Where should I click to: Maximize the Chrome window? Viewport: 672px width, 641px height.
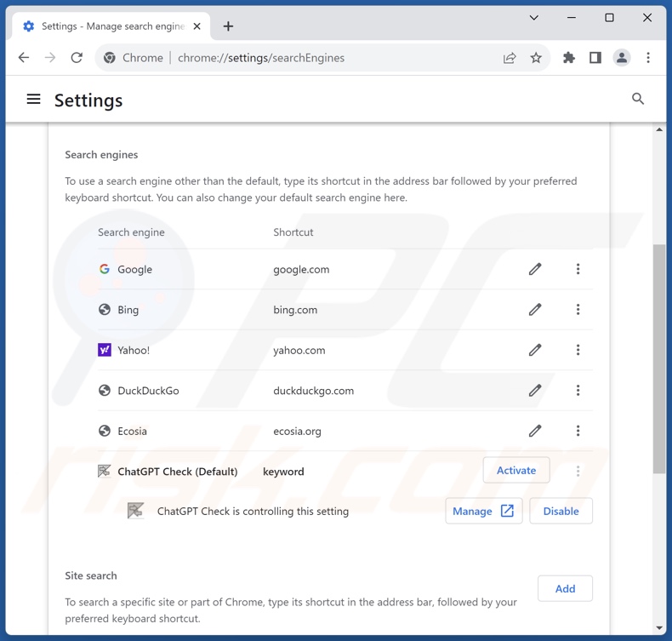609,18
